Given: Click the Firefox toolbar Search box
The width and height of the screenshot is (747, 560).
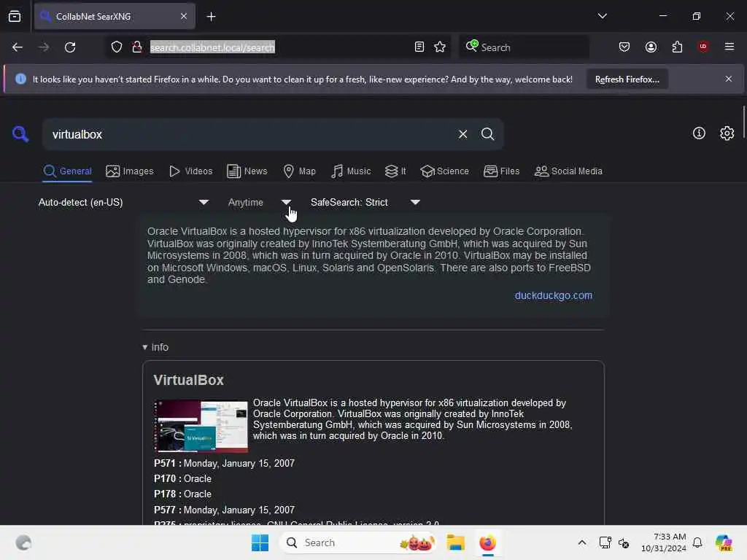Looking at the screenshot, I should click(x=524, y=47).
